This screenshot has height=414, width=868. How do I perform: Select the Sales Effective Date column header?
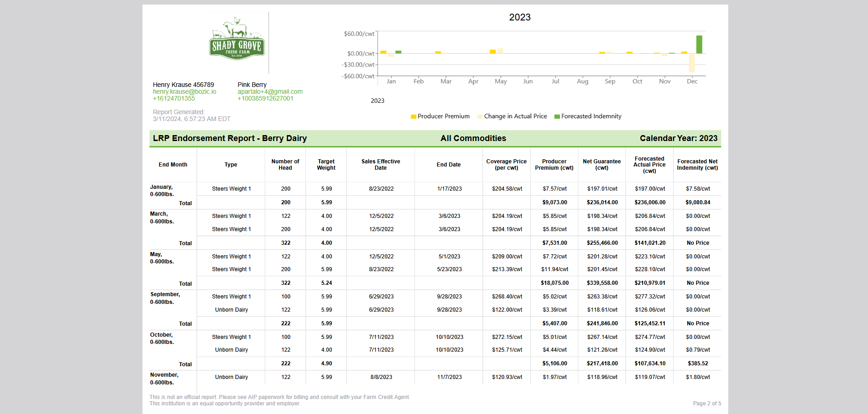pyautogui.click(x=381, y=165)
